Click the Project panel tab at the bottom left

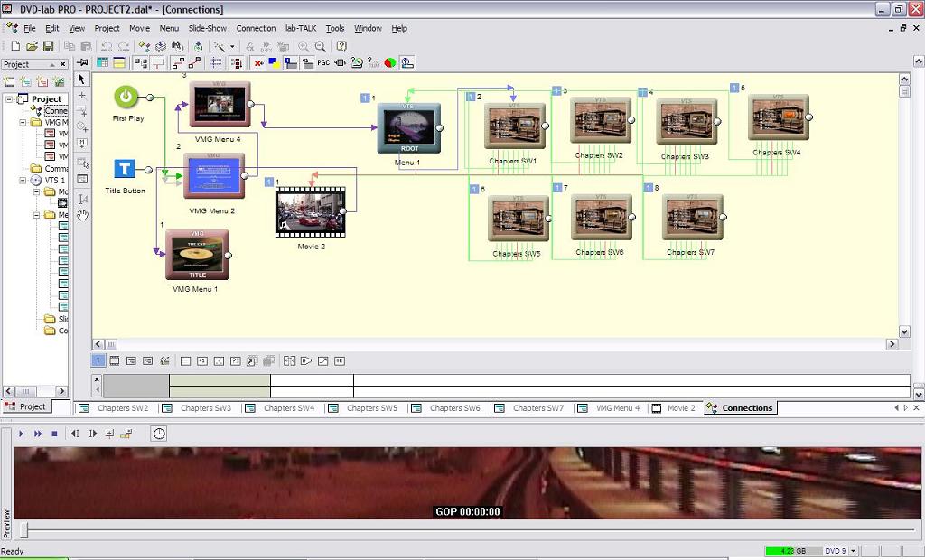tap(26, 406)
